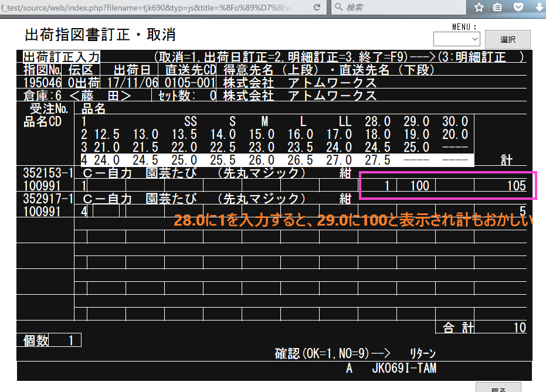Click the Pocket save icon
This screenshot has width=546, height=392.
click(x=518, y=8)
